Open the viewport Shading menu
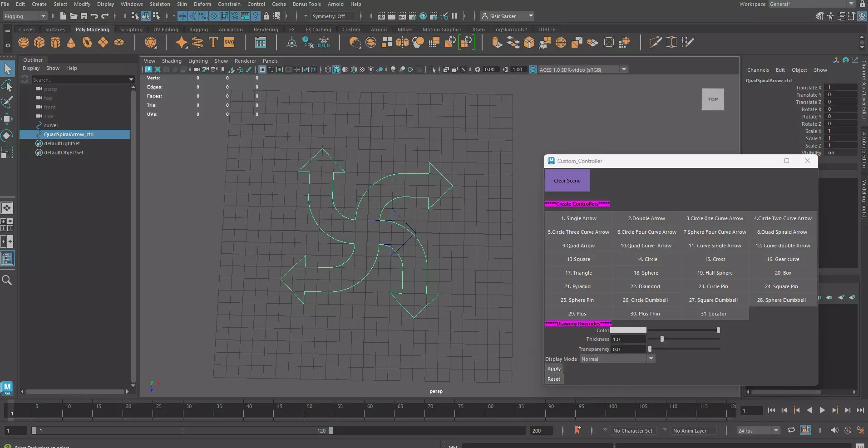 tap(172, 61)
